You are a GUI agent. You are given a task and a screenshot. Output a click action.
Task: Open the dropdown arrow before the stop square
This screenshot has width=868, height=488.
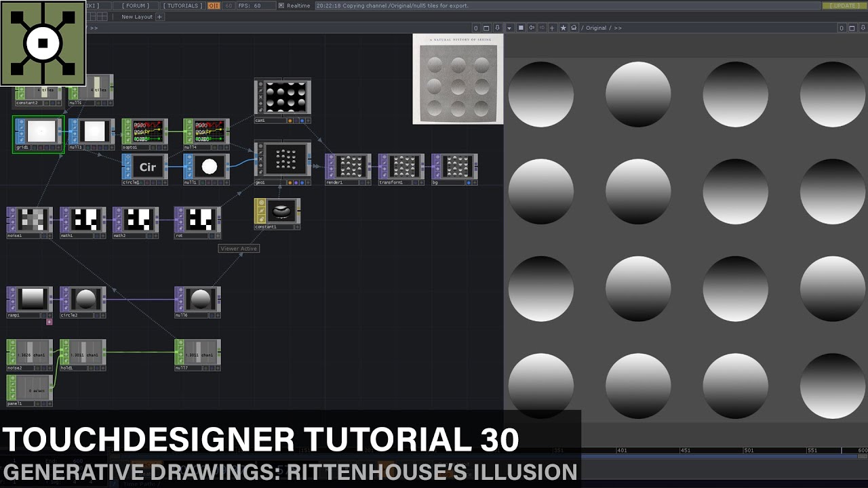(510, 28)
